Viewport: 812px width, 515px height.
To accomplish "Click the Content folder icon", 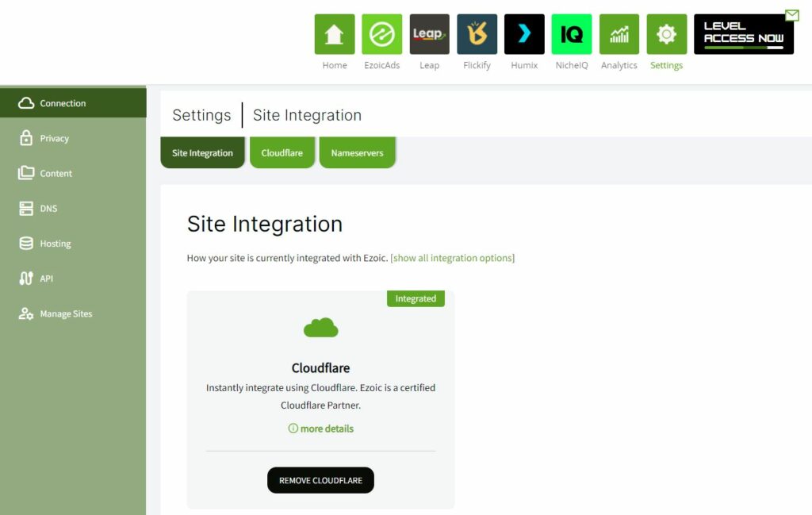I will point(26,173).
